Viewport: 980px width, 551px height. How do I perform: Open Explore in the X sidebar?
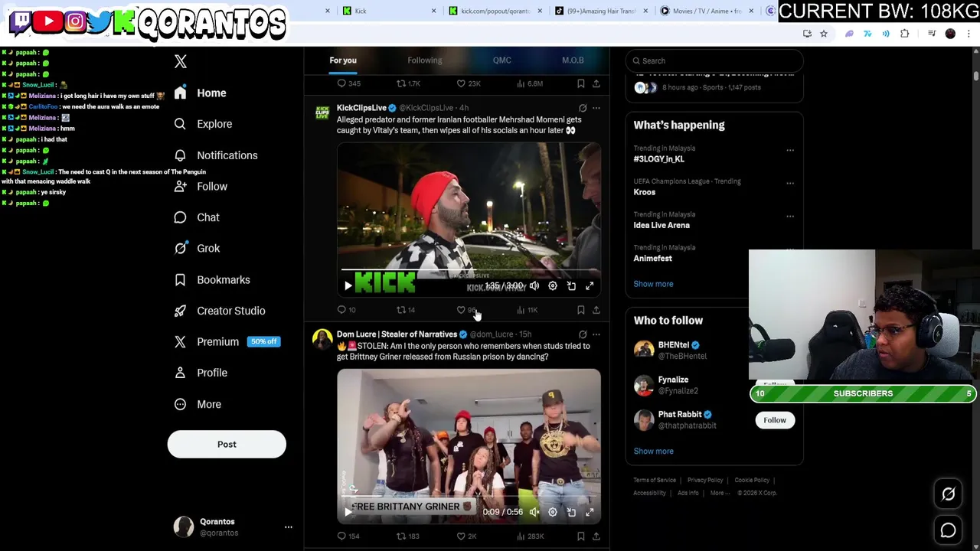point(203,124)
